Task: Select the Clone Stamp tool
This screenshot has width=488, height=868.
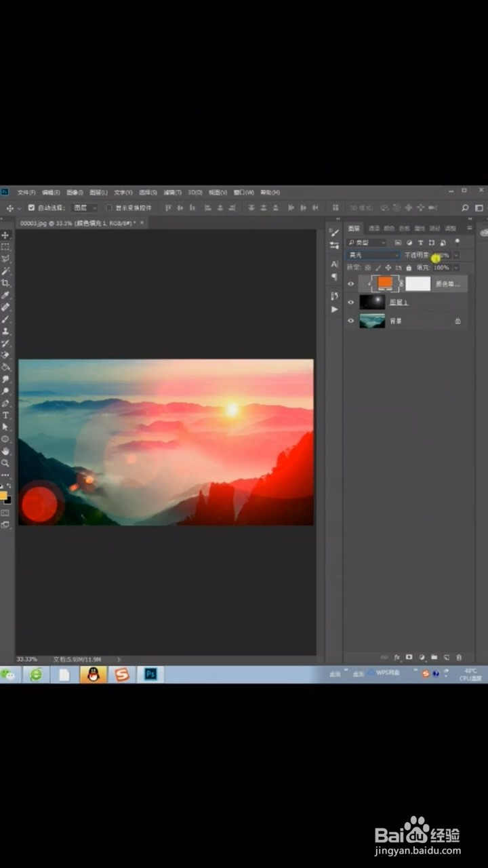Action: point(5,331)
